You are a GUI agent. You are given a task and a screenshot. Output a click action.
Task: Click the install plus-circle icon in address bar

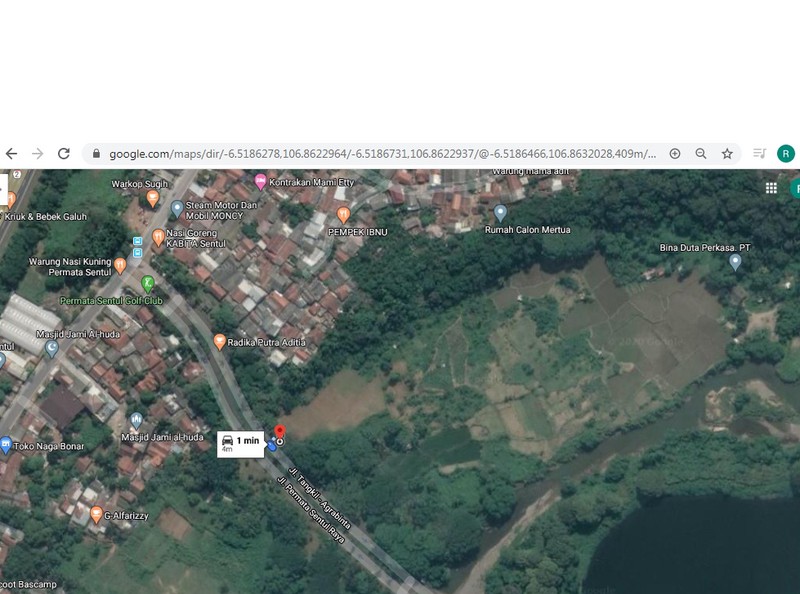pyautogui.click(x=674, y=154)
